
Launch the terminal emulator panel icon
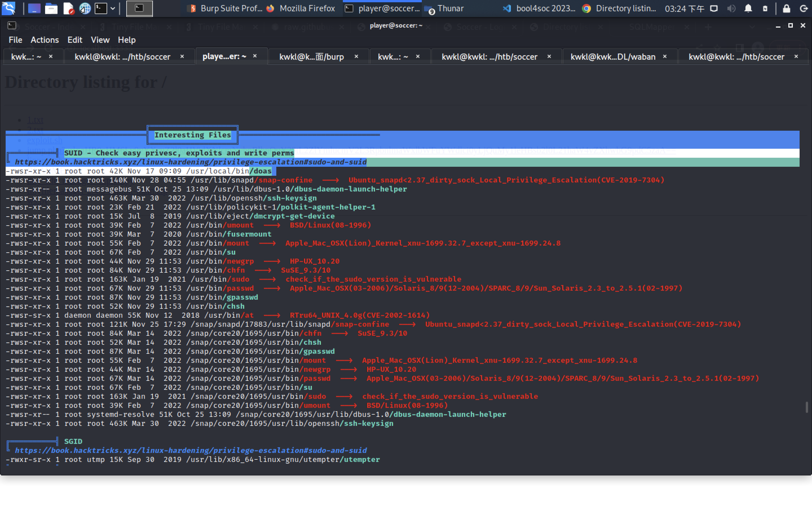click(x=101, y=8)
